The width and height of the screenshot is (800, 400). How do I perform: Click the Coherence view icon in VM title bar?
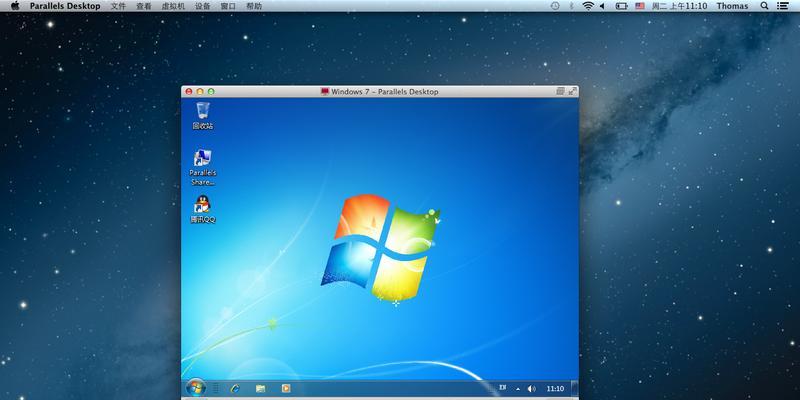(x=560, y=91)
